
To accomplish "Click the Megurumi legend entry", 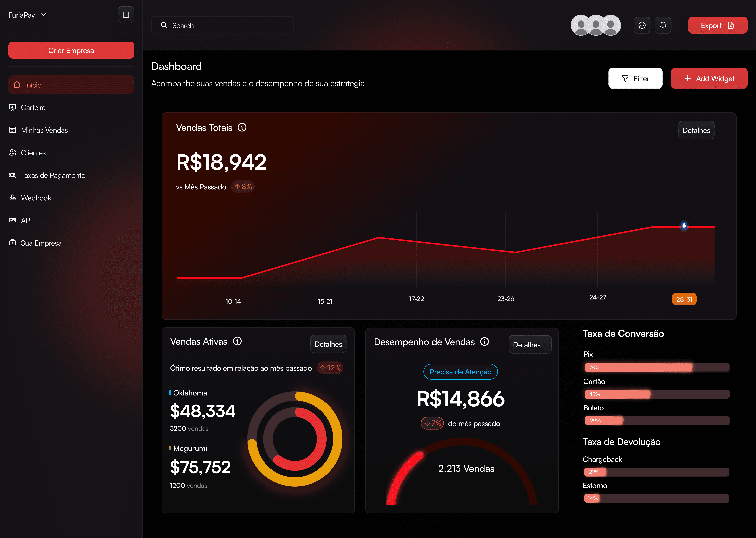I will (188, 448).
